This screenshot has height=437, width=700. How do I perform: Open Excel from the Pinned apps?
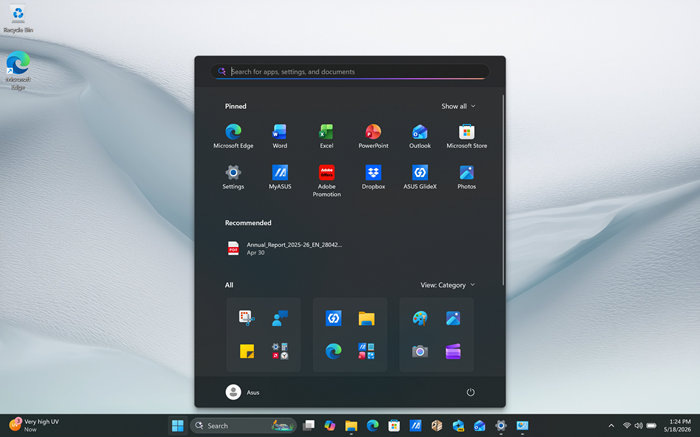click(326, 136)
